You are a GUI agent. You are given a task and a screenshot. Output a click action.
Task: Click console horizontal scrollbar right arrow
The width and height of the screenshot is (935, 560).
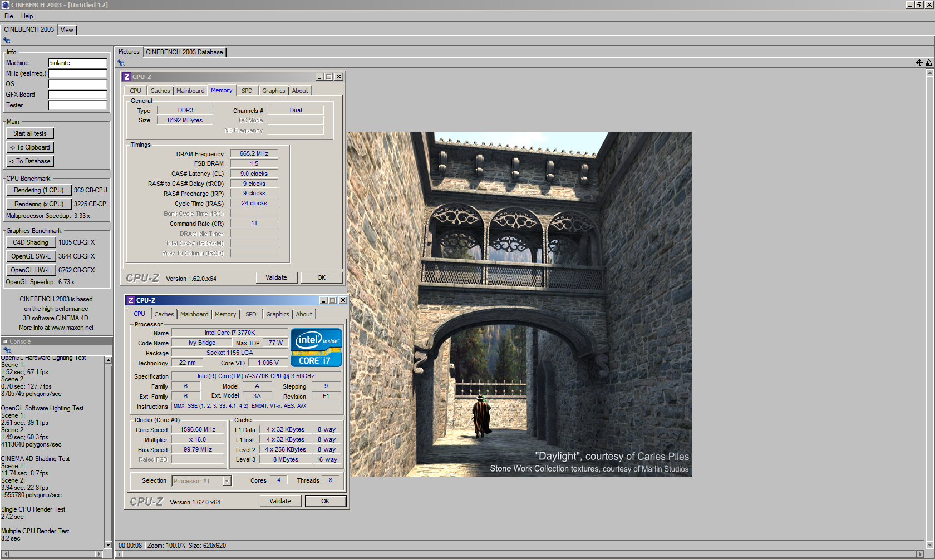click(x=99, y=554)
